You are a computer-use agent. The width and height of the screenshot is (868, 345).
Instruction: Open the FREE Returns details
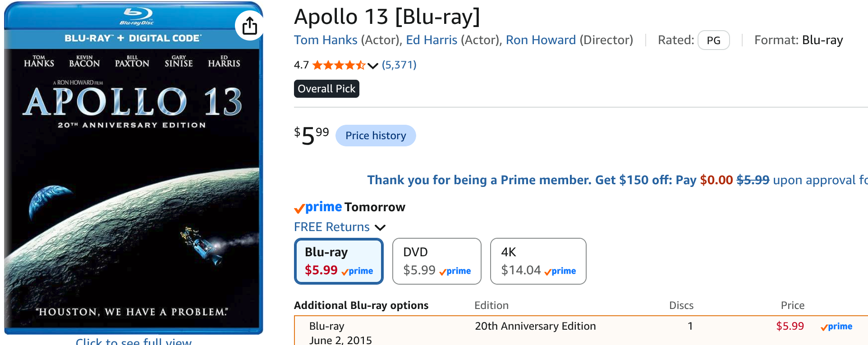pyautogui.click(x=332, y=227)
